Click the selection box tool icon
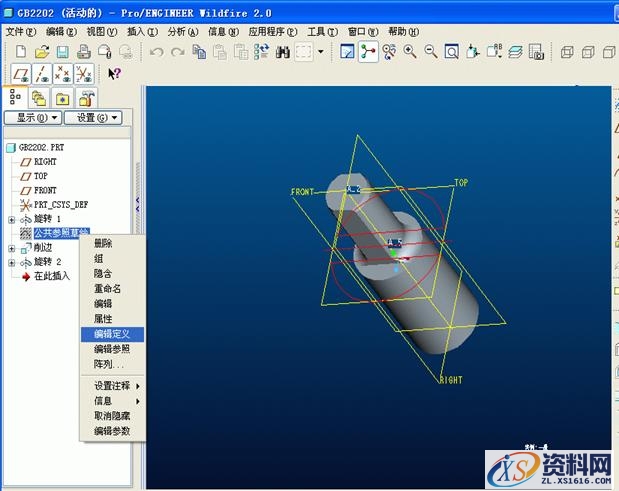619x491 pixels. click(304, 52)
